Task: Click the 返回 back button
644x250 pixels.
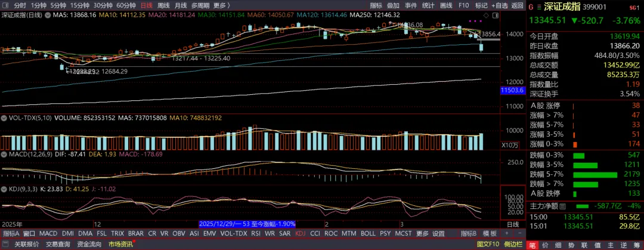Action: [x=517, y=6]
